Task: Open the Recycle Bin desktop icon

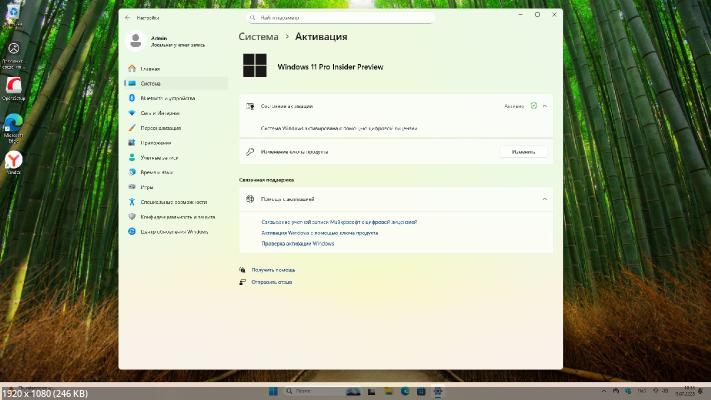Action: 13,16
